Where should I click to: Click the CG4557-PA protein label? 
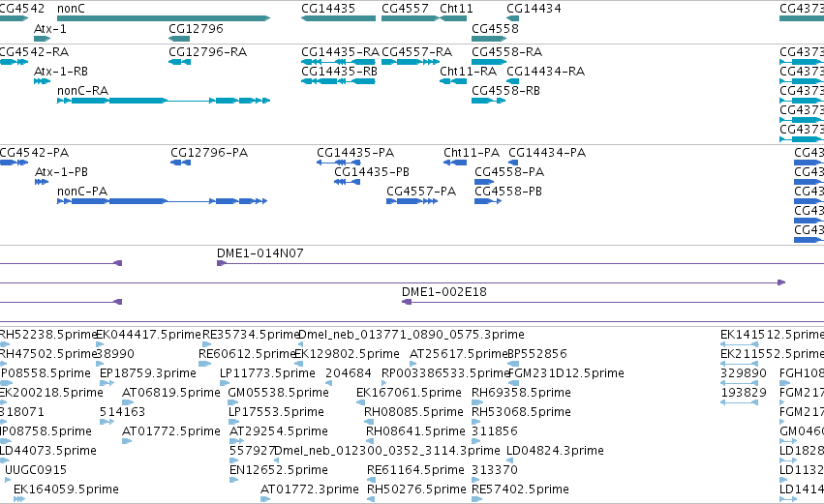tap(421, 192)
